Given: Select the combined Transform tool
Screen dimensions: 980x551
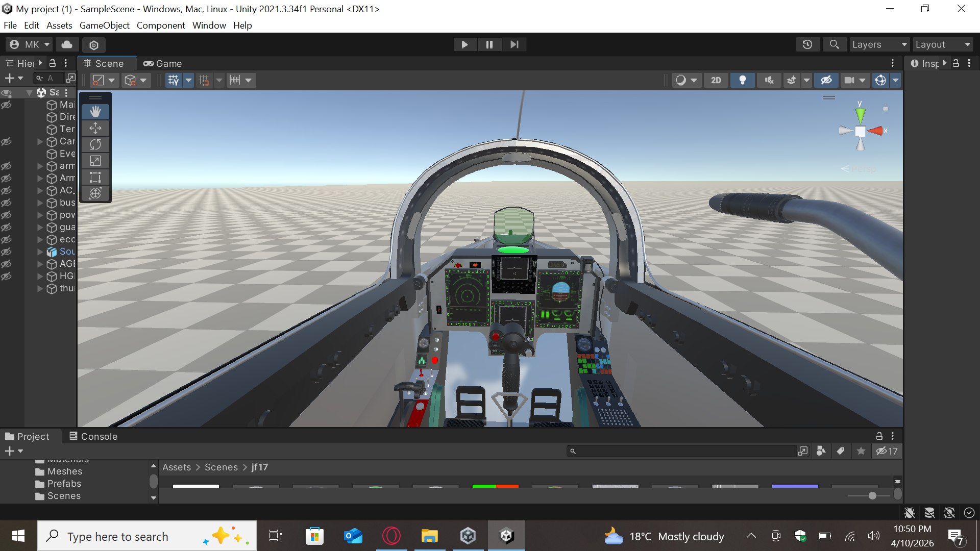Looking at the screenshot, I should click(x=95, y=193).
